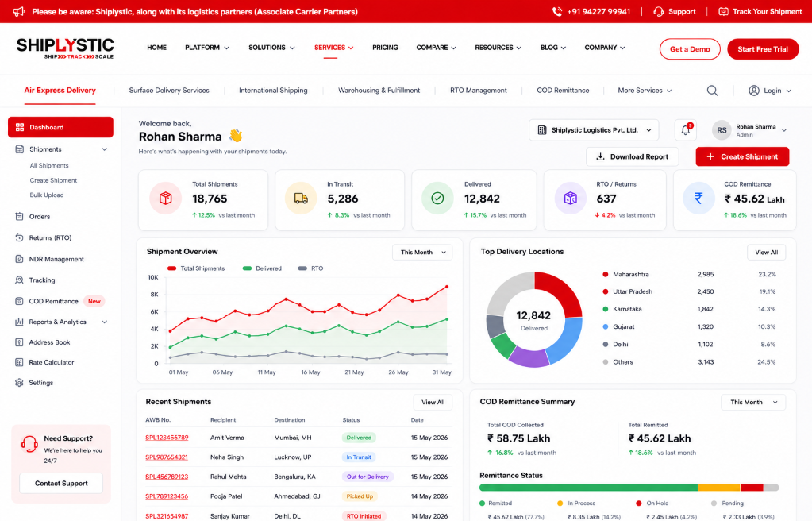Open AWB link SPL123456789
The height and width of the screenshot is (521, 812).
(167, 438)
